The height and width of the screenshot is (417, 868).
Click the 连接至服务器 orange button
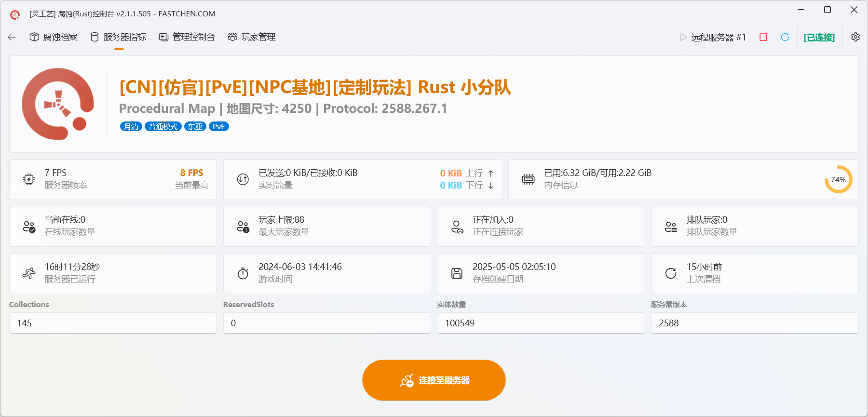[x=434, y=380]
